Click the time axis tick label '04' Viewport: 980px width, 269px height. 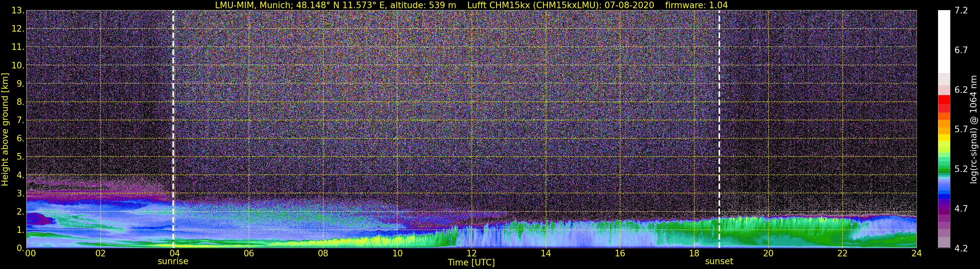[175, 253]
